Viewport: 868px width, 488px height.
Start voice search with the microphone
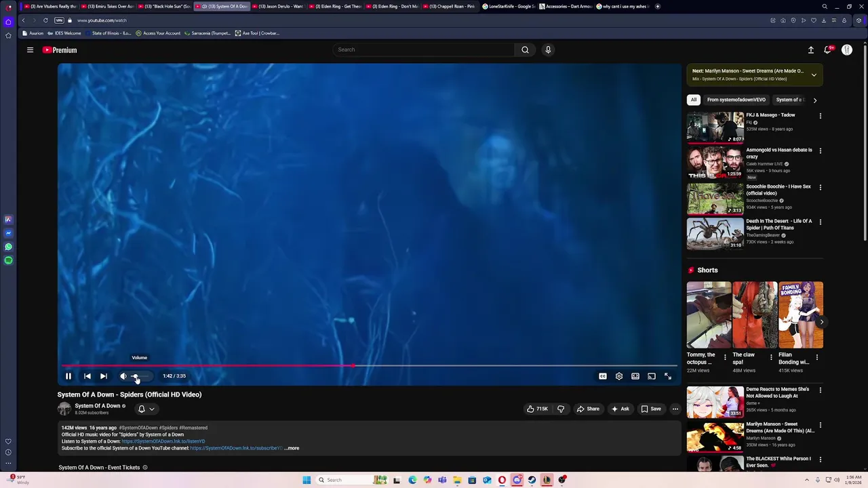[548, 49]
